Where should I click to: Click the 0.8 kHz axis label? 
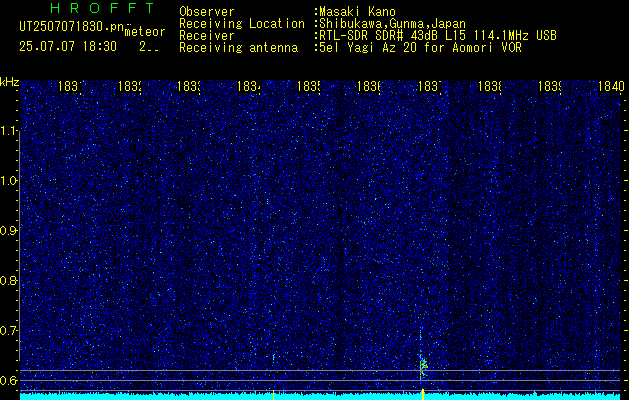pos(10,280)
